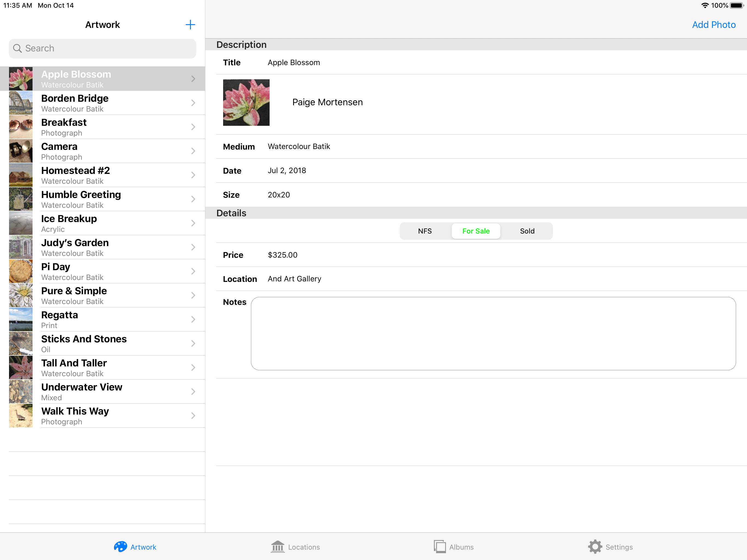The height and width of the screenshot is (560, 747).
Task: Click the Price value $325.00
Action: [x=283, y=255]
